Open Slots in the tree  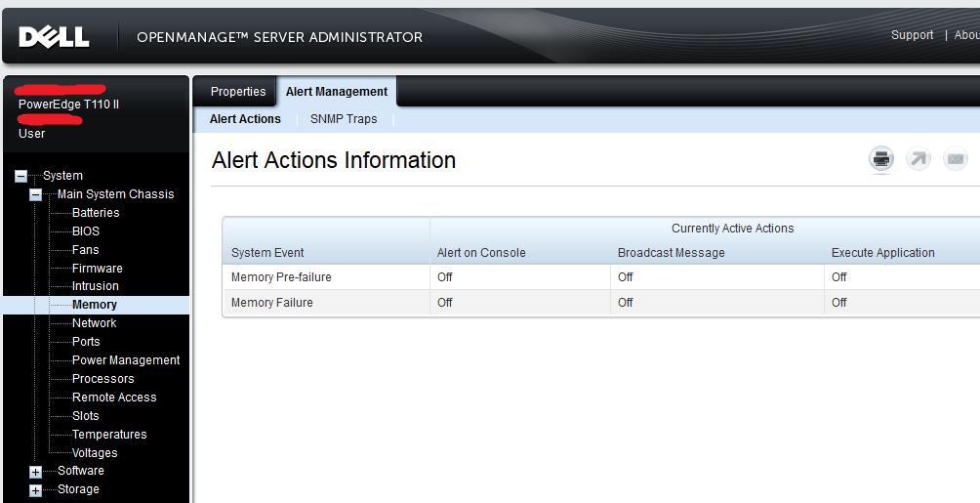tap(86, 416)
